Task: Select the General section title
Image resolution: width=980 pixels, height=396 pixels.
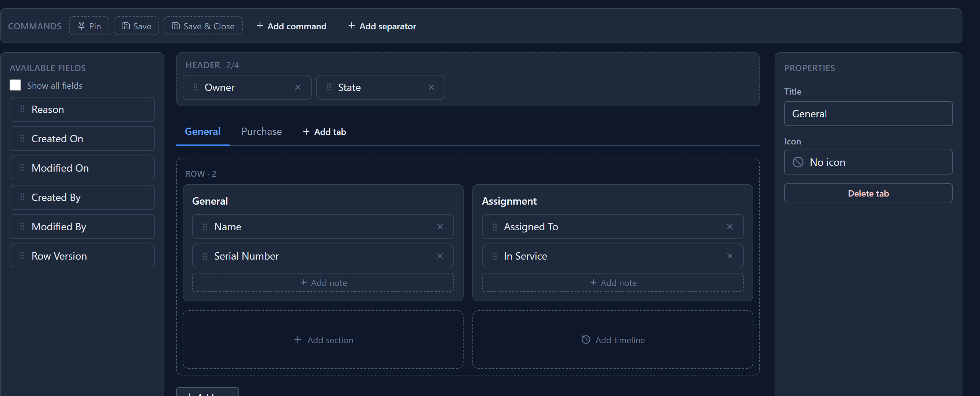Action: (x=210, y=201)
